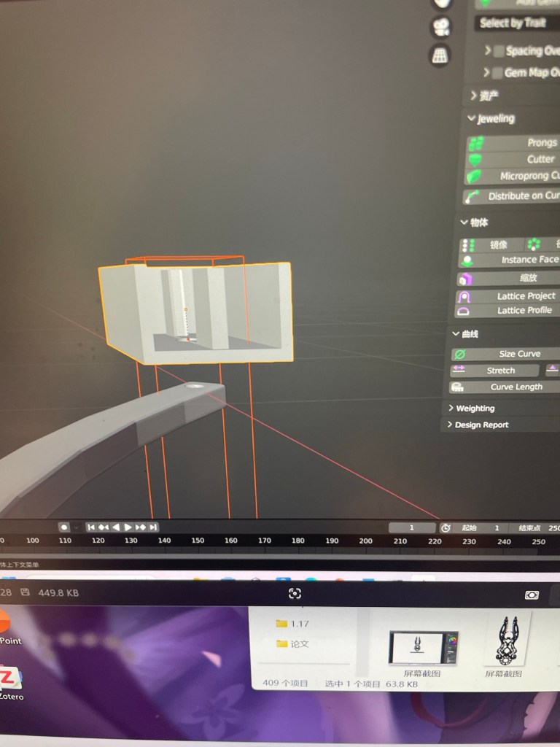
Task: Click the Stretch curve tool
Action: [494, 370]
